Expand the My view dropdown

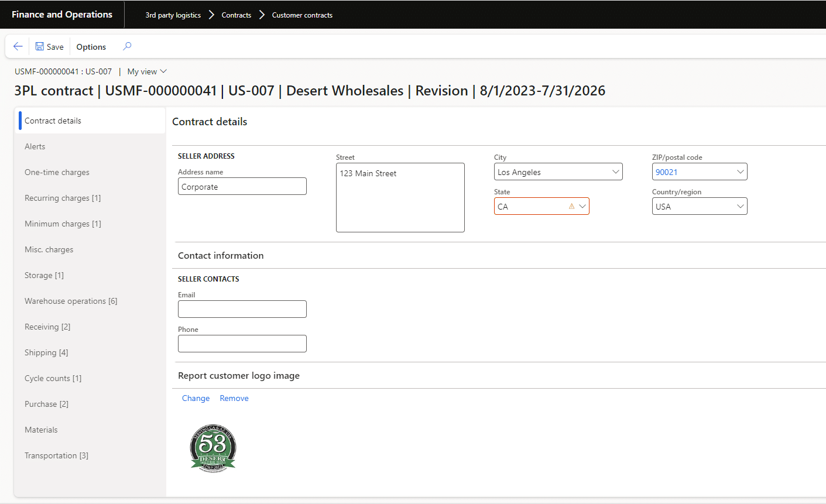[x=147, y=71]
